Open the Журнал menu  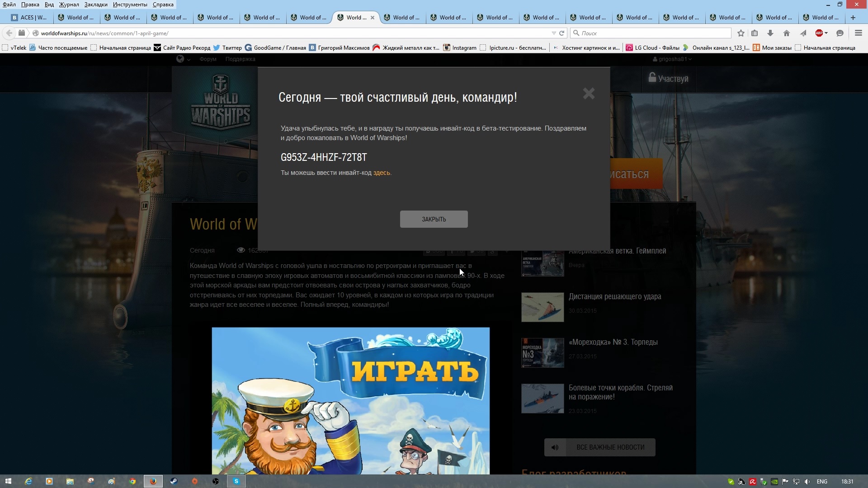pos(69,5)
